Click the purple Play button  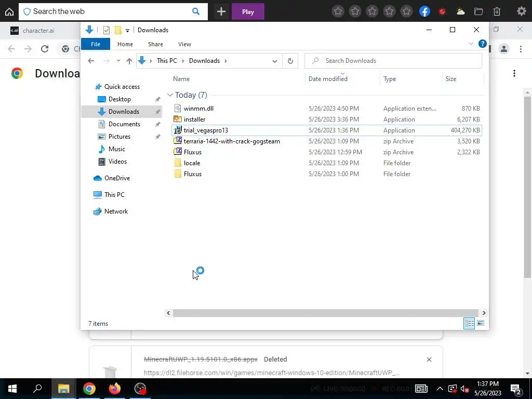(248, 11)
